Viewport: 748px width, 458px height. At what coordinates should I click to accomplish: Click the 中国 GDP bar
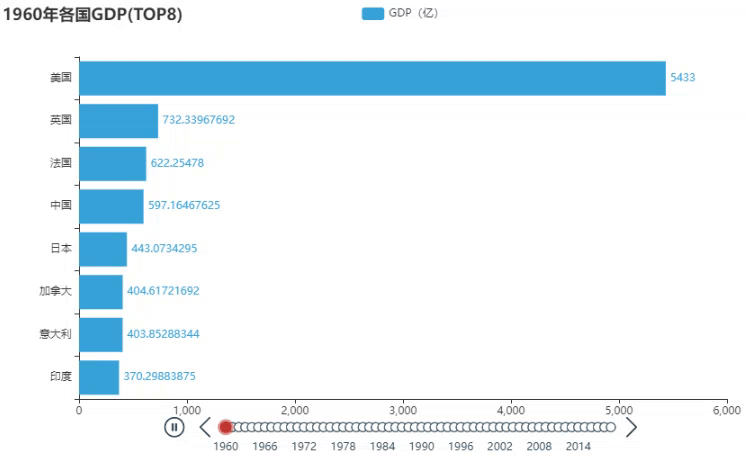[x=111, y=207]
